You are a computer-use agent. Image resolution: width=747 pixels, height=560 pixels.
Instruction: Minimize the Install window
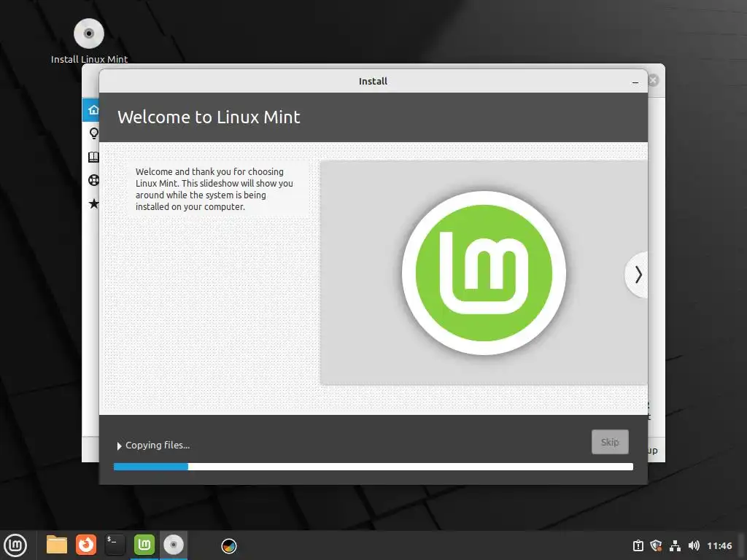tap(635, 82)
